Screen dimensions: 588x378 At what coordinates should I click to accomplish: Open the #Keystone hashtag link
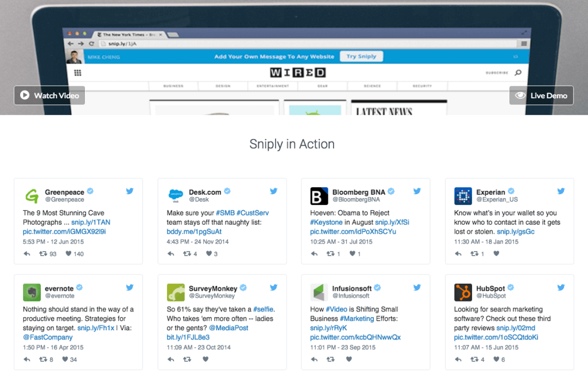[326, 222]
